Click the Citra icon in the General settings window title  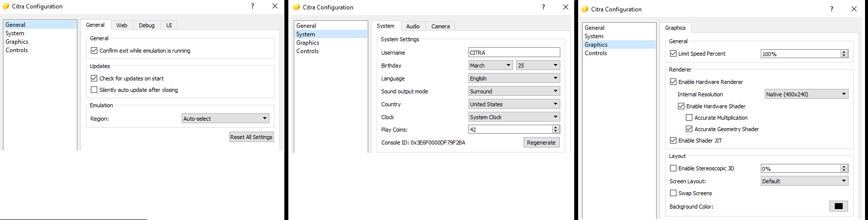tap(6, 6)
